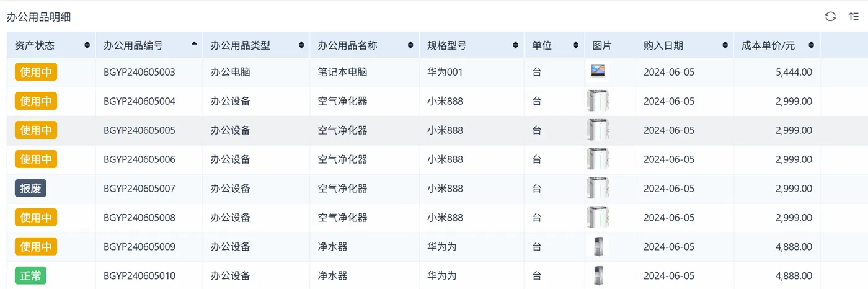Sort by 购入日期 column arrows

(x=725, y=46)
